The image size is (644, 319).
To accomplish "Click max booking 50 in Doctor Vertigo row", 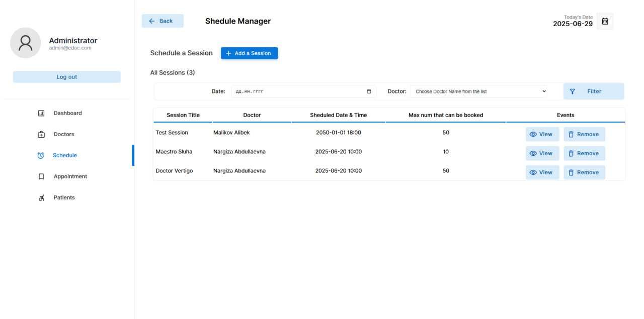I will [x=446, y=171].
